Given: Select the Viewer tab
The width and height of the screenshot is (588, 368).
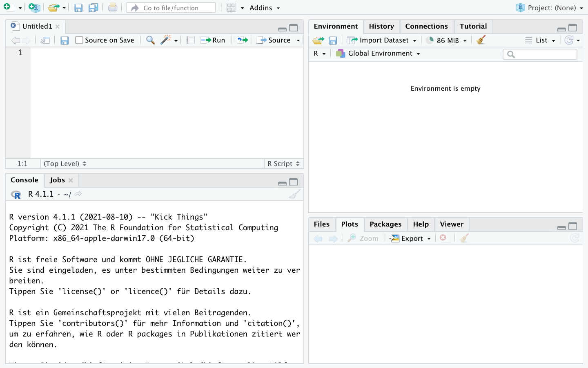Looking at the screenshot, I should 452,224.
